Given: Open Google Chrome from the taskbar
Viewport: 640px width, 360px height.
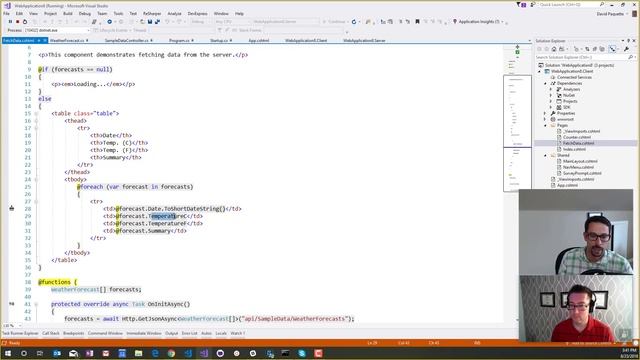Looking at the screenshot, I should [x=171, y=353].
